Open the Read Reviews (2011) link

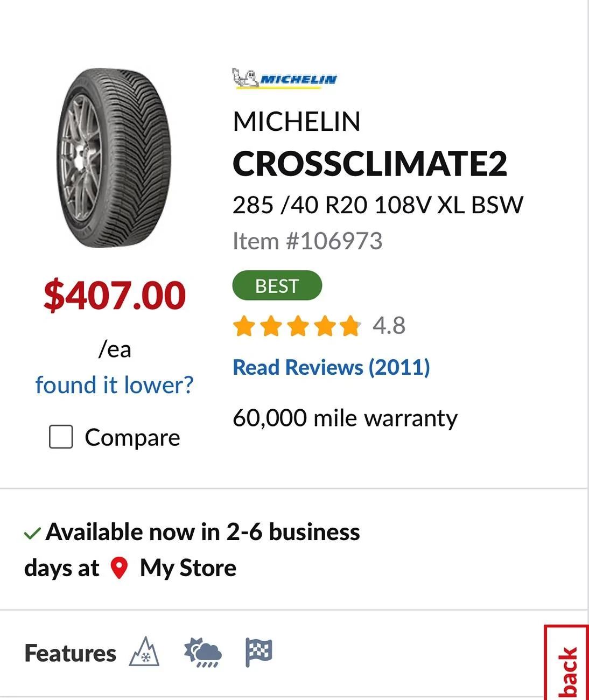click(x=331, y=367)
